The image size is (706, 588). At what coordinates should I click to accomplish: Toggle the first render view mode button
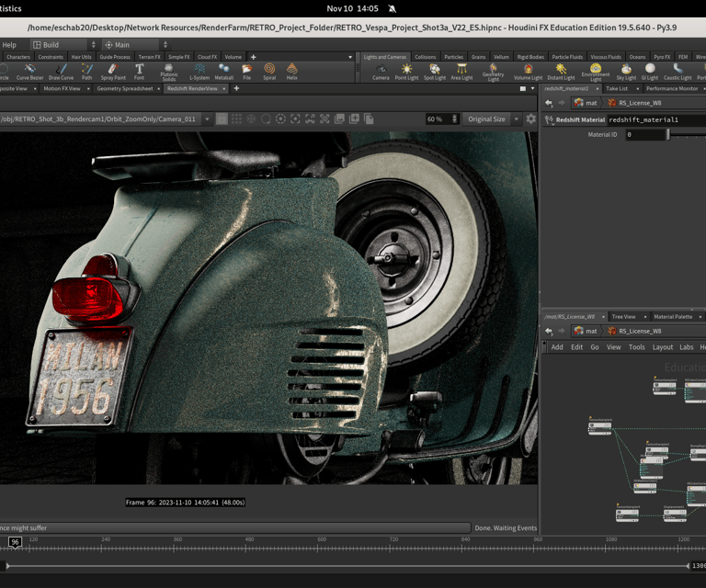[x=222, y=119]
